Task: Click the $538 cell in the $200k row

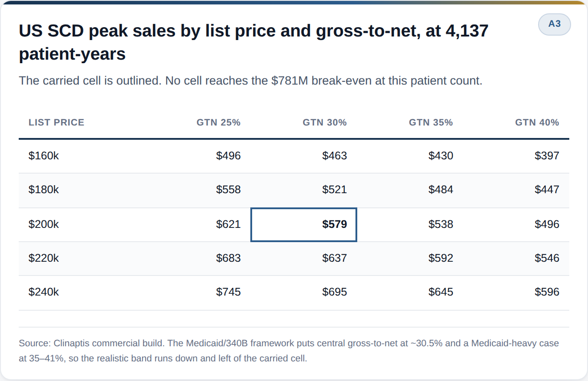Action: coord(441,224)
